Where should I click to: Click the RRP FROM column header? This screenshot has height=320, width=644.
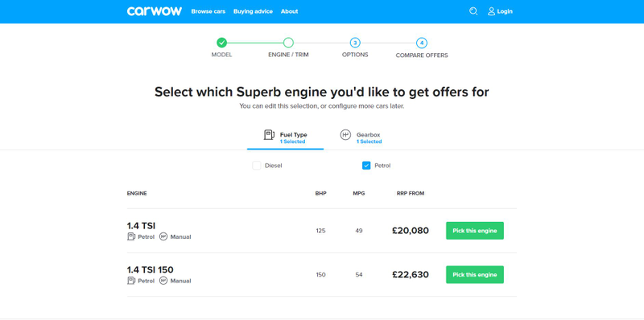411,193
